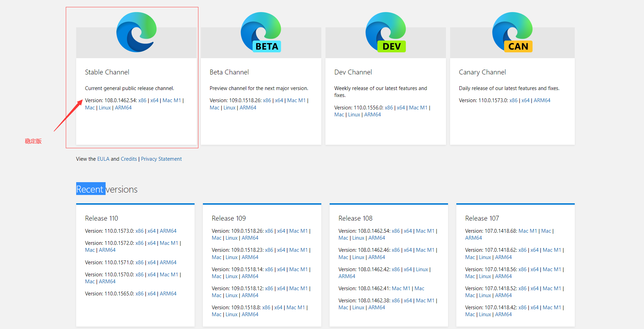Click the Stable Channel heading
644x329 pixels.
coord(107,72)
